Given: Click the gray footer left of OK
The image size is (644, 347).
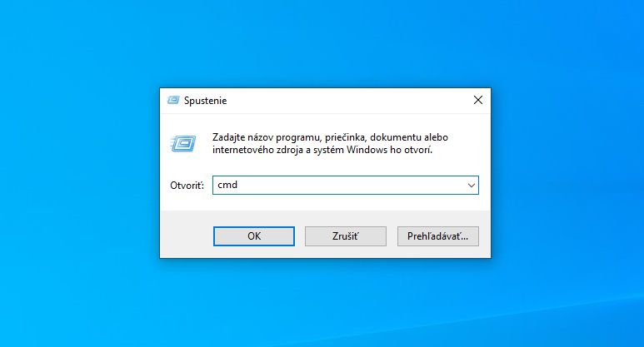Looking at the screenshot, I should 187,235.
